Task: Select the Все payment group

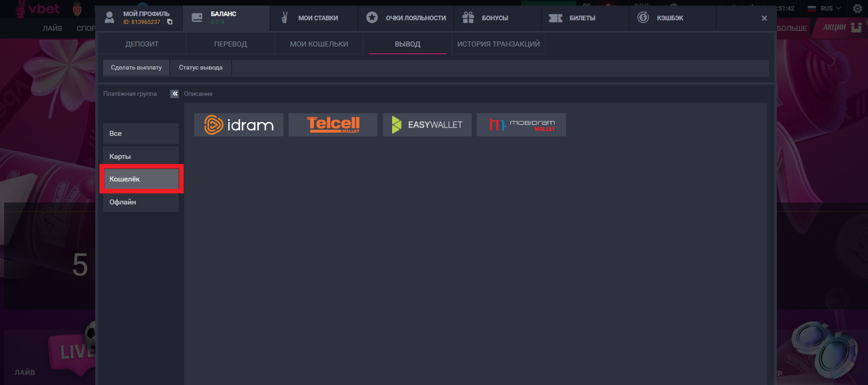Action: pyautogui.click(x=141, y=134)
